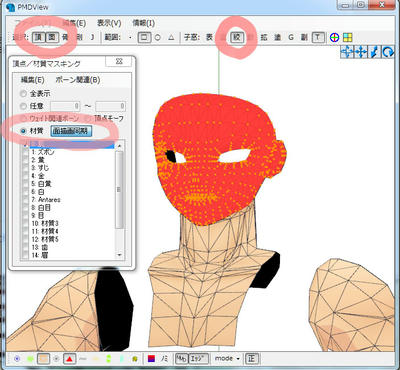Toggle the J joint selection button
Viewport: 400px width, 370px height.
92,37
